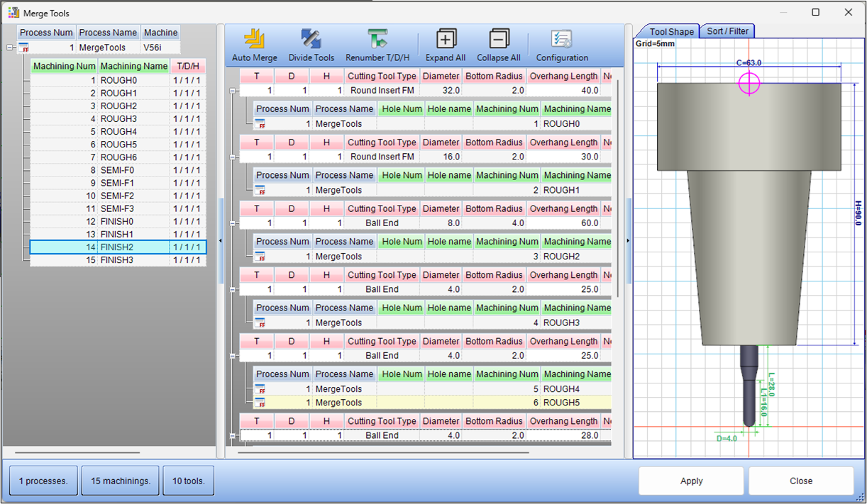This screenshot has width=867, height=504.
Task: Click the left panel collapse arrow on splitter
Action: point(220,241)
